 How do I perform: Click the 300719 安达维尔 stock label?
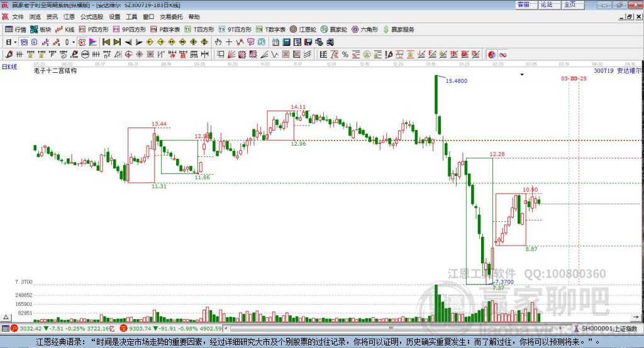click(x=618, y=70)
